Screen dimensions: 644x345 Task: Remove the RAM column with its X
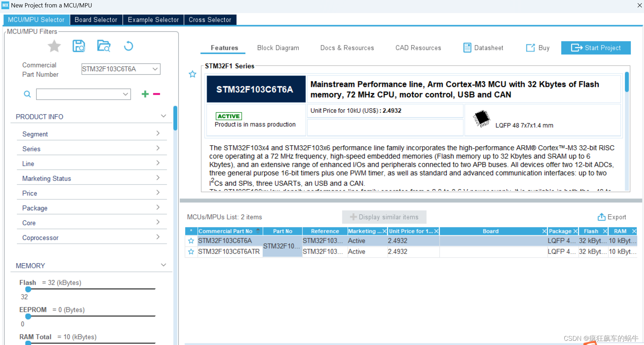point(634,231)
